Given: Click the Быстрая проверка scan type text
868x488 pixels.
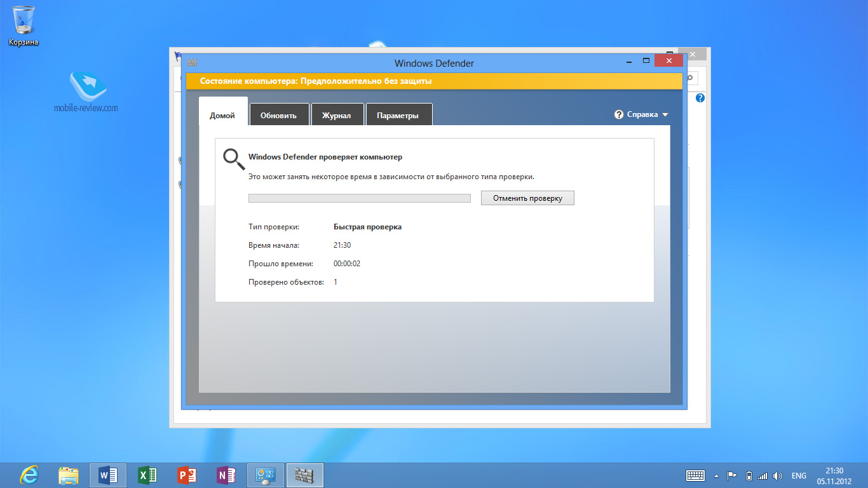Looking at the screenshot, I should tap(367, 226).
